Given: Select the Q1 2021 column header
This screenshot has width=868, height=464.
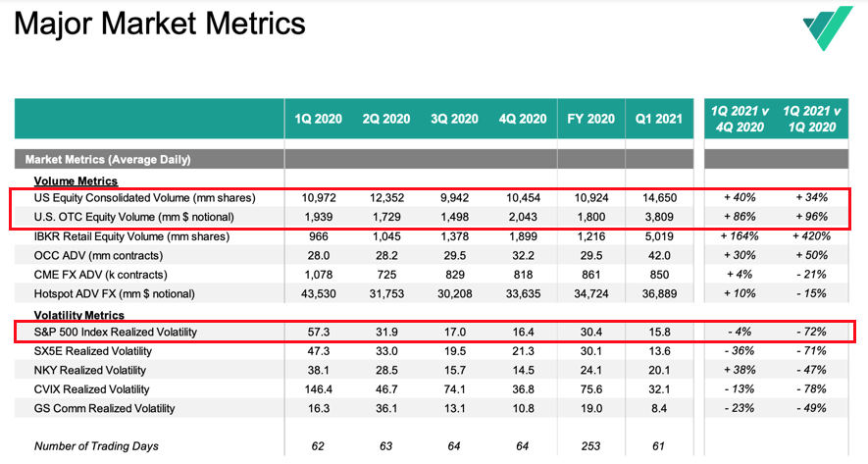Looking at the screenshot, I should (x=659, y=119).
